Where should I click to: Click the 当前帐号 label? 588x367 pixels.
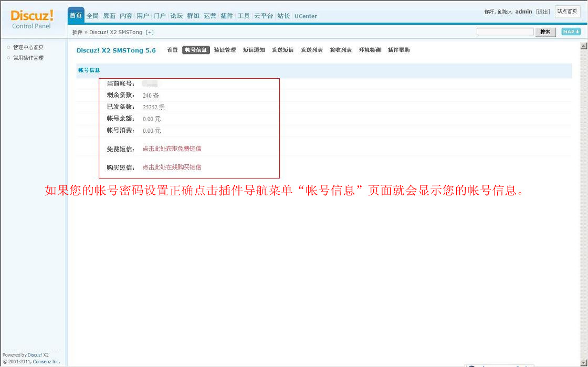click(121, 83)
